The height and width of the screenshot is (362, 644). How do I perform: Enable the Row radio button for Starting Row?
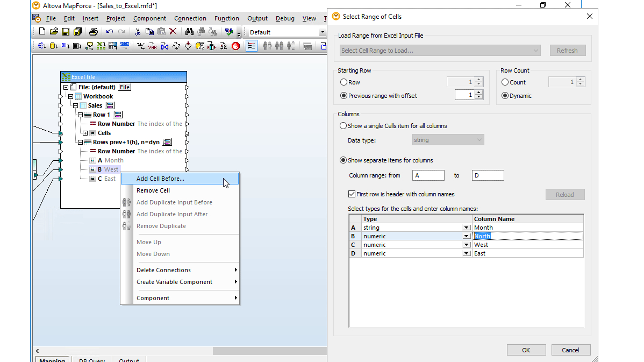(344, 81)
